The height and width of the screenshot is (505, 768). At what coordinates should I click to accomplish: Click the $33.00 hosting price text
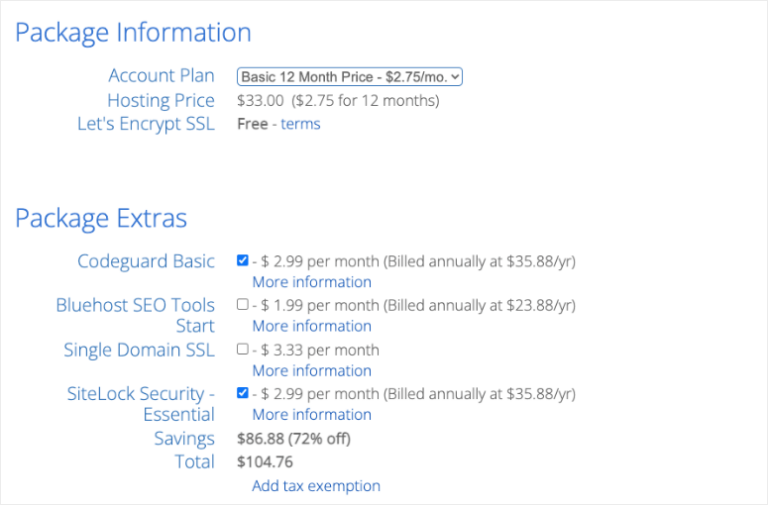click(x=261, y=100)
